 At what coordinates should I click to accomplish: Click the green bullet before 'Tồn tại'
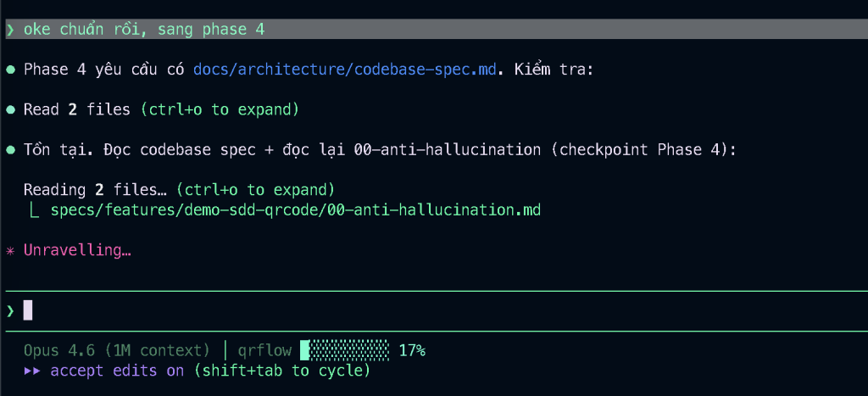(x=10, y=150)
